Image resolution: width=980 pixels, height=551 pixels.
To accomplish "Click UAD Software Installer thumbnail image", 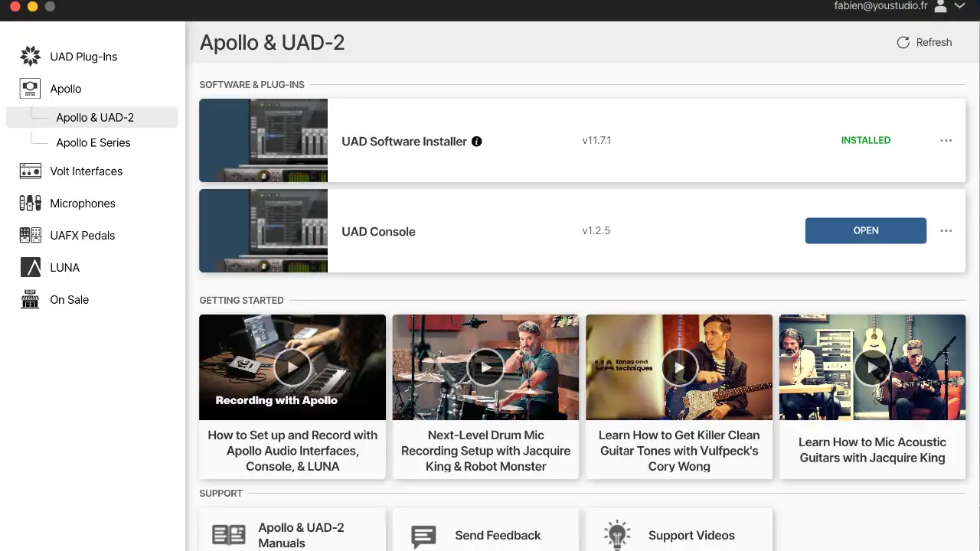I will (263, 140).
